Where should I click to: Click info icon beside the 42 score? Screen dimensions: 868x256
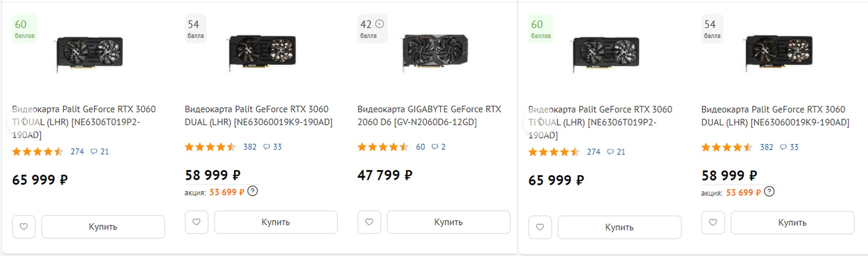pyautogui.click(x=380, y=24)
